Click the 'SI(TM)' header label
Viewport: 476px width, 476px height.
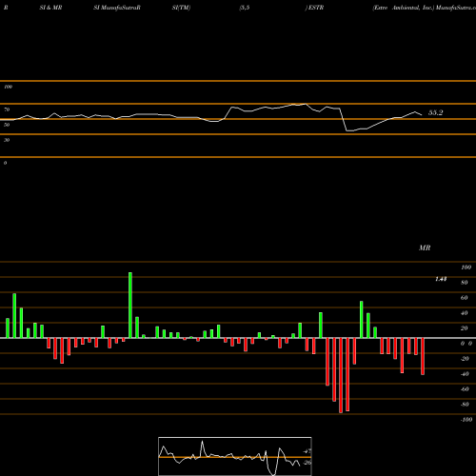(181, 8)
